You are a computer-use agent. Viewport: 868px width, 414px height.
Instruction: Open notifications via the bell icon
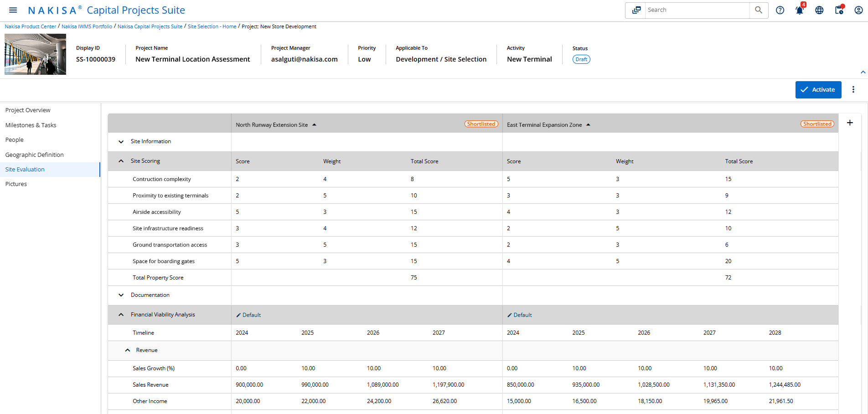click(x=799, y=10)
